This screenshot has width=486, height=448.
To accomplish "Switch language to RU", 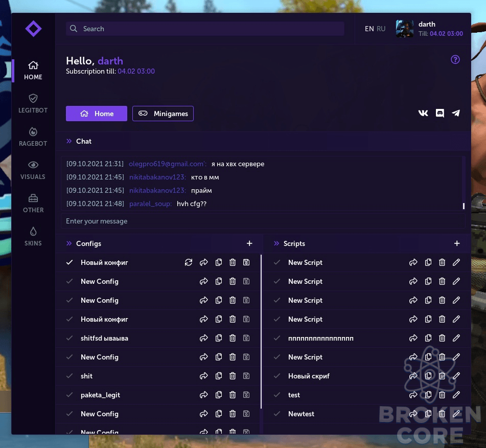I will 381,29.
